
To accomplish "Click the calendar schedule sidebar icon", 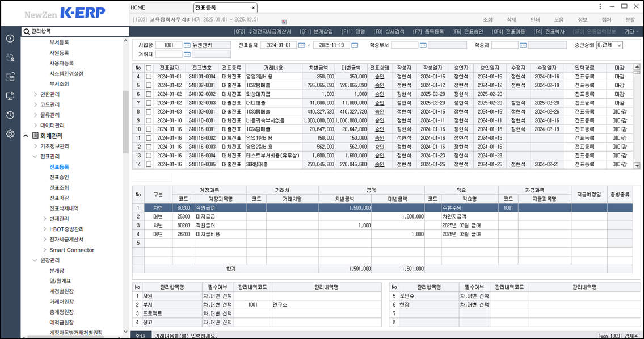I will [x=10, y=77].
